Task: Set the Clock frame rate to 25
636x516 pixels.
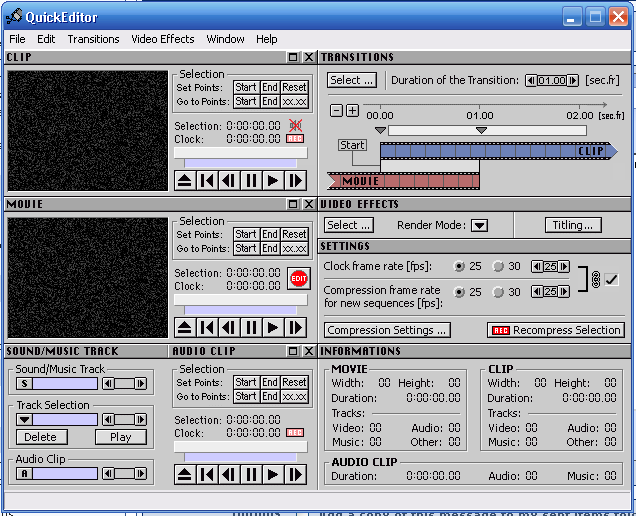Action: point(460,267)
